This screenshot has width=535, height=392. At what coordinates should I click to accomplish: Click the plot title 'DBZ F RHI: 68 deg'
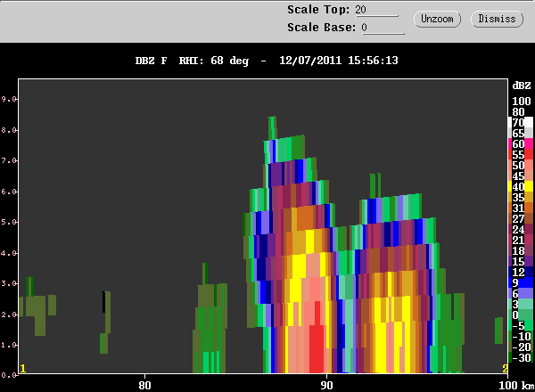click(192, 61)
